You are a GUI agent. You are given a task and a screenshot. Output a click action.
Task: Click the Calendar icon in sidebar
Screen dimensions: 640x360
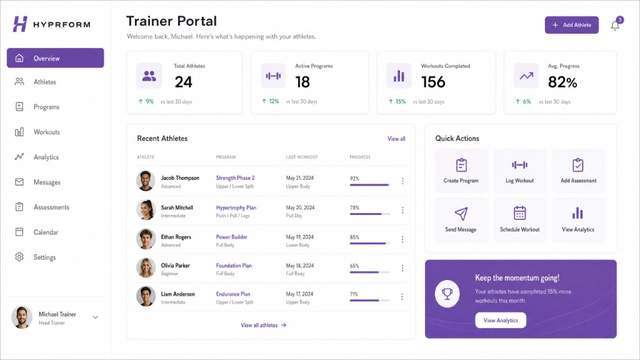19,232
